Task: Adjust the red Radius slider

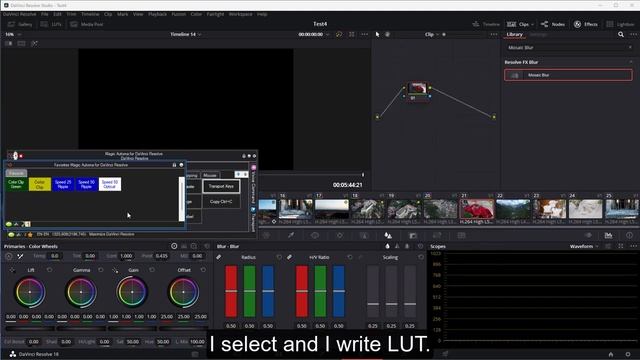Action: point(231,291)
